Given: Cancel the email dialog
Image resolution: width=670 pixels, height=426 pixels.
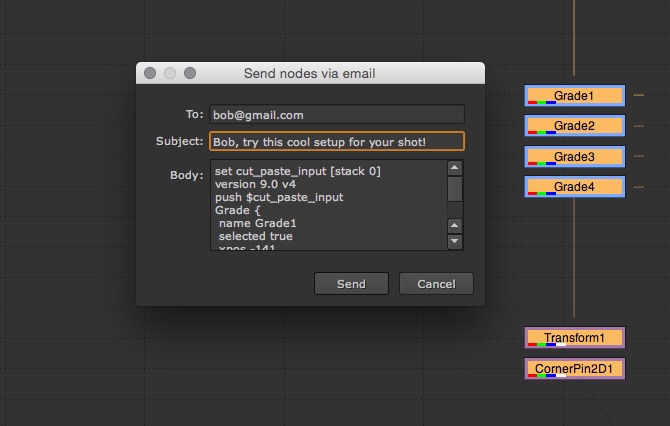Looking at the screenshot, I should 436,284.
